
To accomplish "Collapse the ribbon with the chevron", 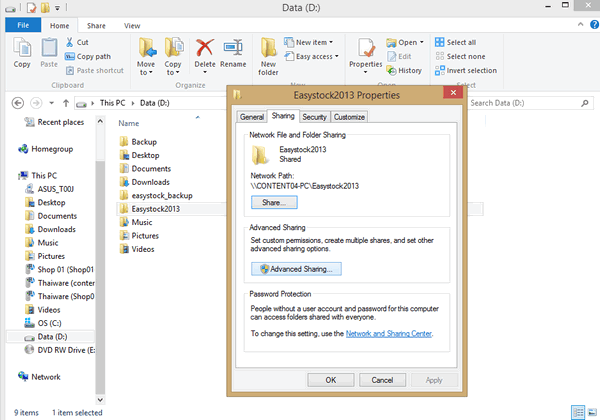I will pyautogui.click(x=580, y=24).
